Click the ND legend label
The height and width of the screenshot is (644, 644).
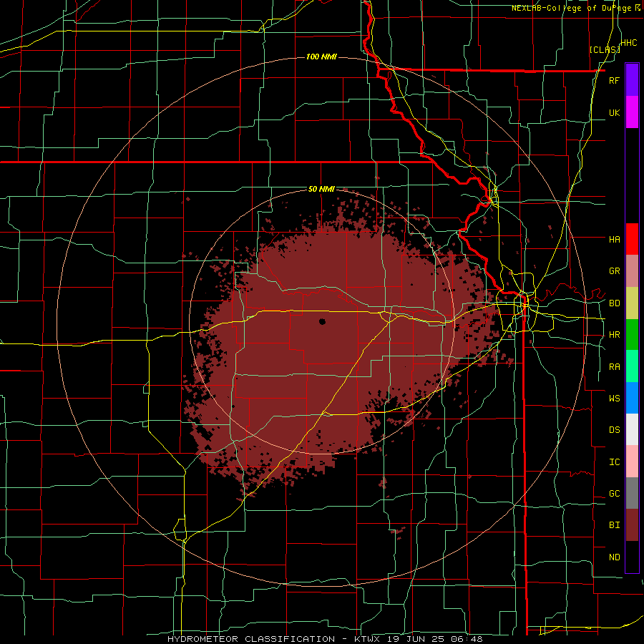[614, 557]
